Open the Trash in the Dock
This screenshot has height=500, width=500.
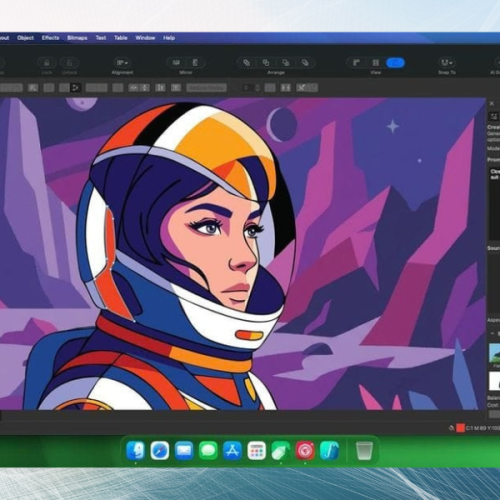pos(364,450)
